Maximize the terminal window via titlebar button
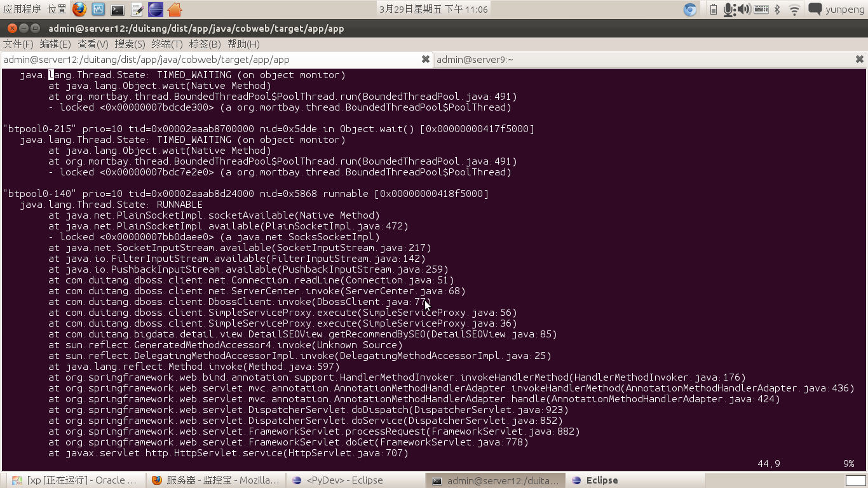868x488 pixels. click(36, 29)
